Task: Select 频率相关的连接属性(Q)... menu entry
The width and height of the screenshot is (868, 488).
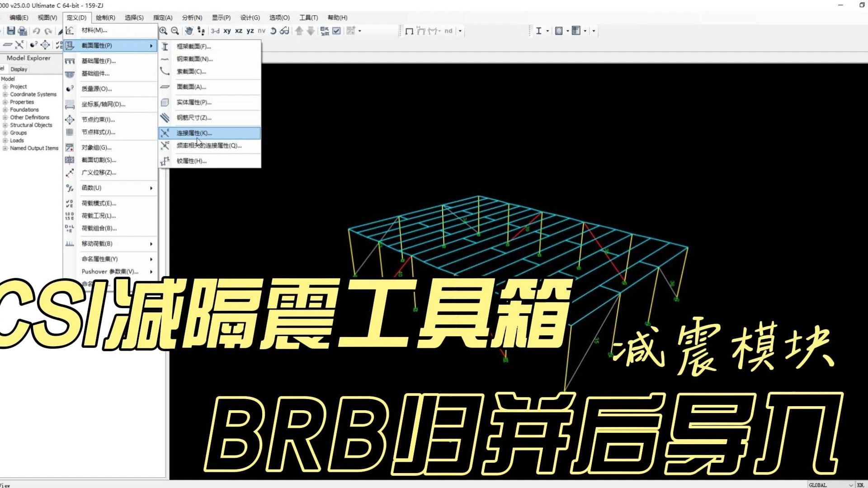Action: [x=210, y=145]
